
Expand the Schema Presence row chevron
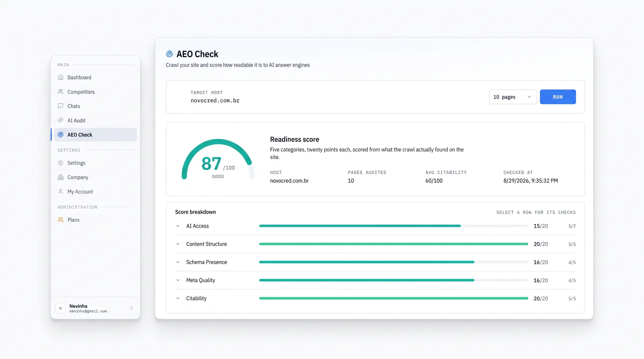178,262
